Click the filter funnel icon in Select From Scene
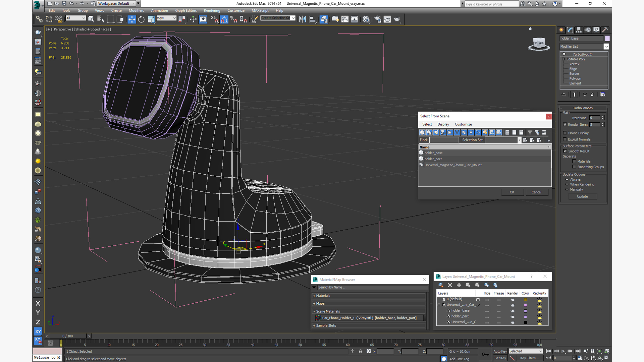644x362 pixels. click(530, 132)
